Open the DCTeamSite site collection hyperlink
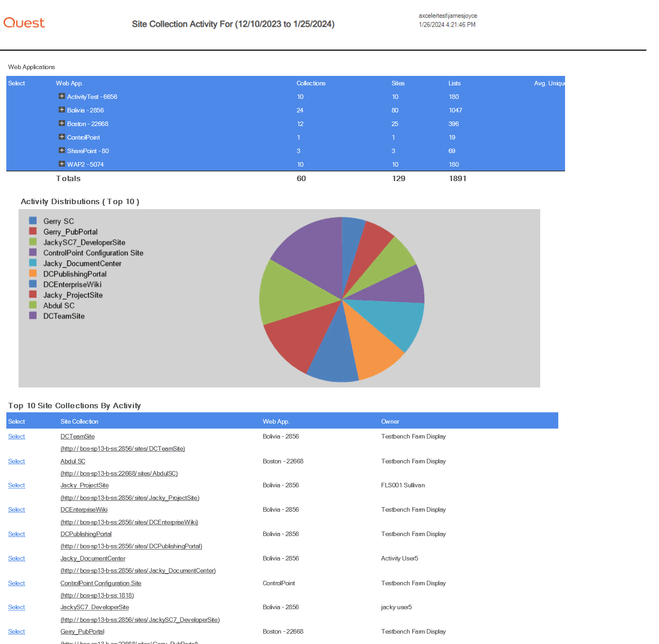 tap(77, 436)
